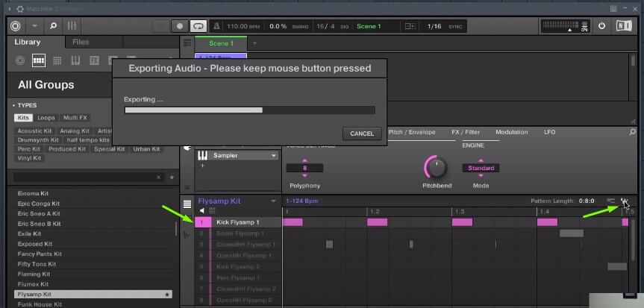Toggle the loop button in transport
The height and width of the screenshot is (308, 644).
pos(198,26)
